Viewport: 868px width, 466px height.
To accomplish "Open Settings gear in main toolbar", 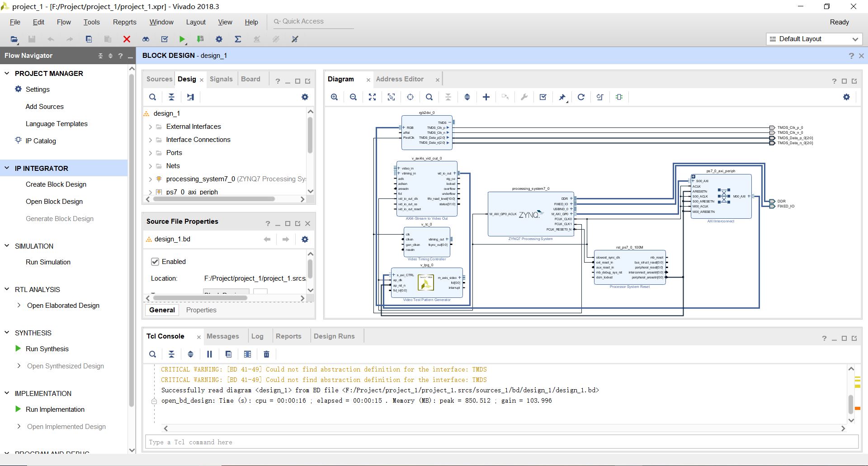I will click(x=219, y=39).
